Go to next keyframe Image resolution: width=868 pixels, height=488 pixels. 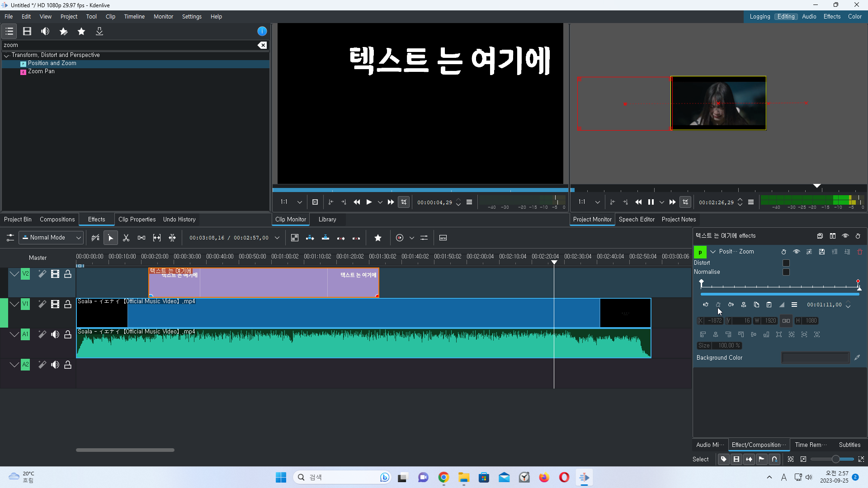click(x=731, y=305)
